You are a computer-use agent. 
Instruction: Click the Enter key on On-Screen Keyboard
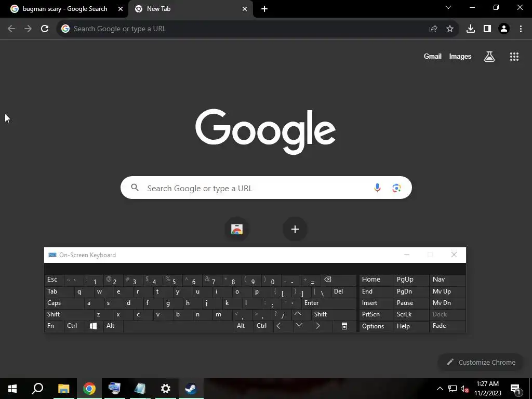click(329, 303)
